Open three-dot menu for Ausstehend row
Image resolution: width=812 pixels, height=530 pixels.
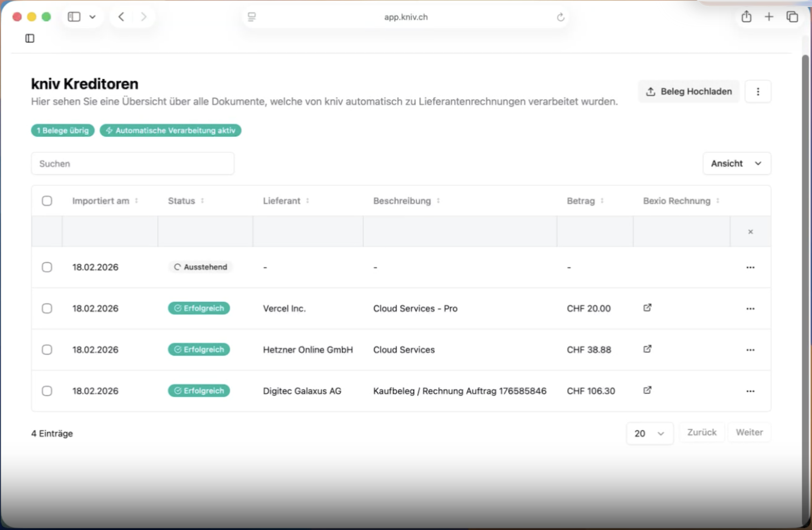[x=750, y=267]
